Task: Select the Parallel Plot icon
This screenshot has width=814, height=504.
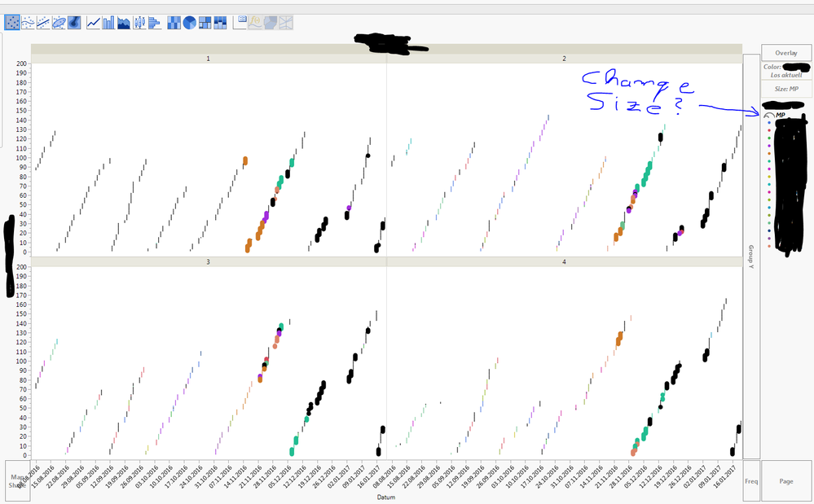Action: (284, 22)
